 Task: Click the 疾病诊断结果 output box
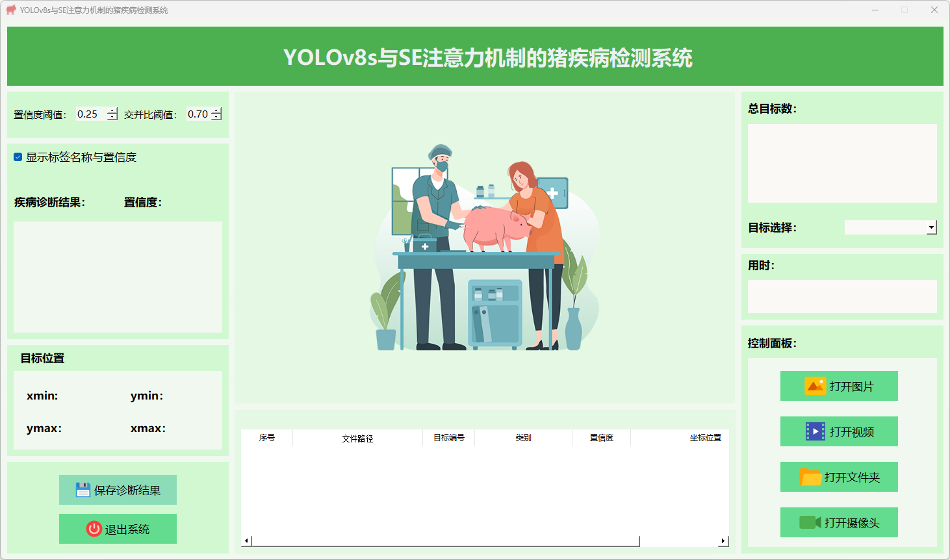[x=118, y=277]
